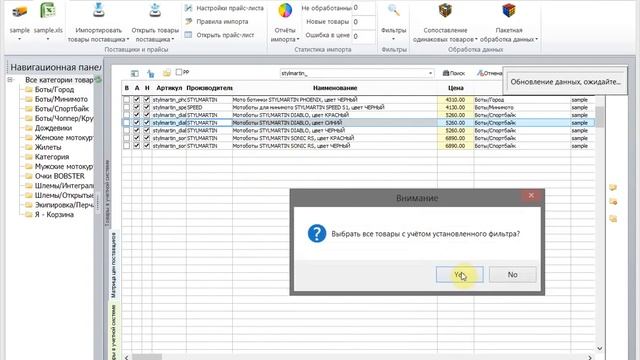Expand the Отчёты импорта dropdown arrow
The image size is (640, 360).
[x=298, y=40]
